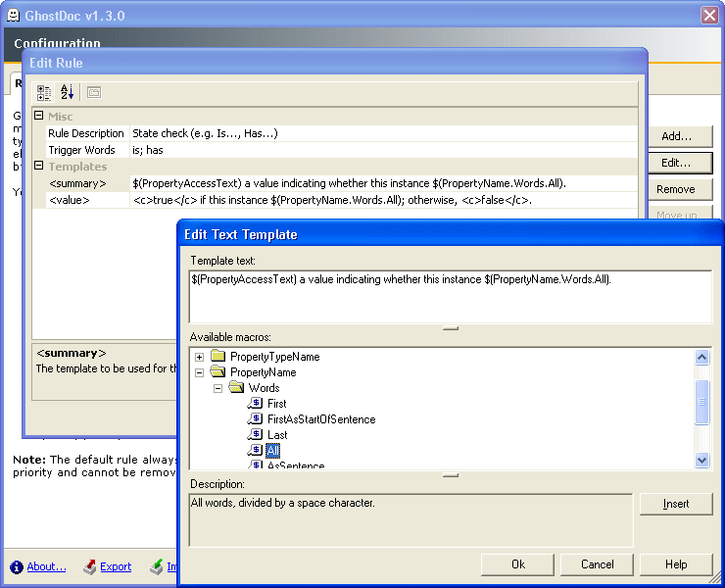Click the Edit Text Template title bar

[x=449, y=234]
